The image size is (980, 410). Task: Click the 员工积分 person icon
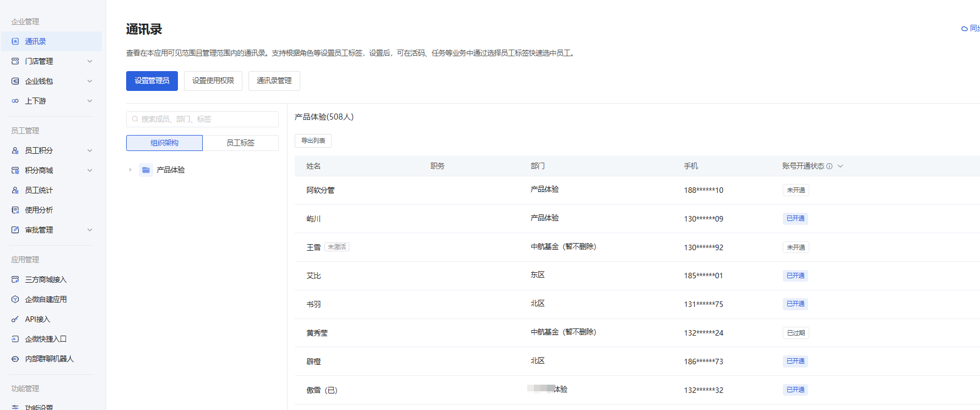click(x=15, y=150)
